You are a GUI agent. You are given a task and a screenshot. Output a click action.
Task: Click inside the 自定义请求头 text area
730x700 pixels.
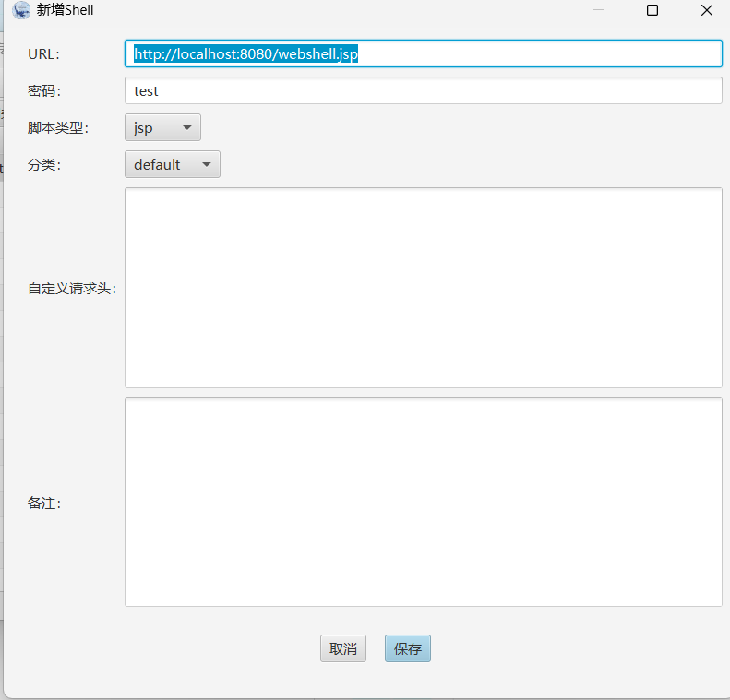pyautogui.click(x=423, y=288)
